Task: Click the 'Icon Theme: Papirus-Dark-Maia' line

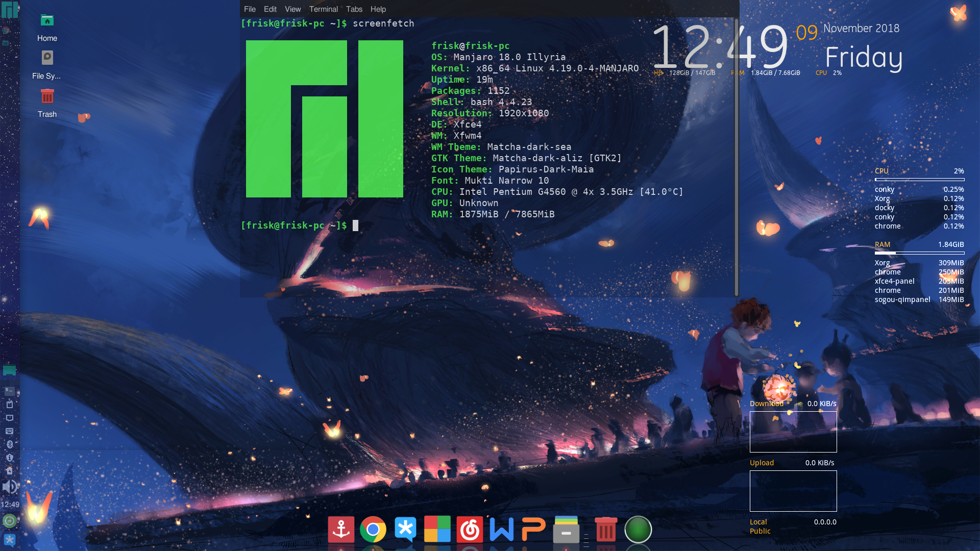Action: click(x=512, y=169)
